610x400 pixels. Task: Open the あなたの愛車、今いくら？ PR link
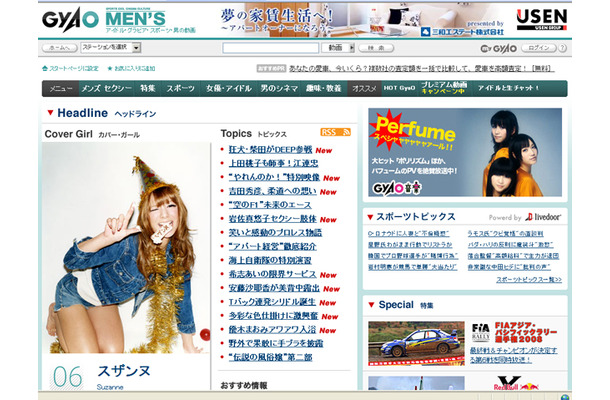point(421,68)
